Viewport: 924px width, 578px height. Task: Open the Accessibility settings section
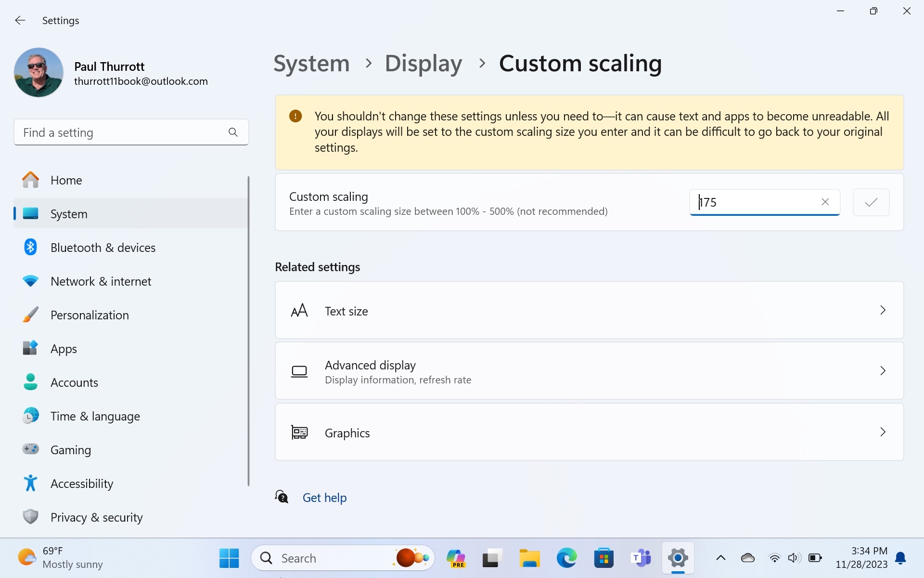[x=82, y=484]
